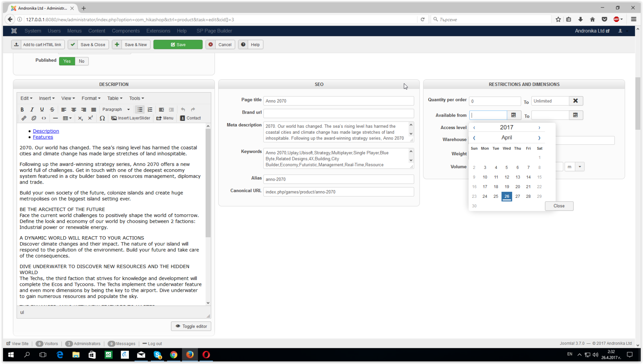Set Published to Yes
Screen dimensions: 643x364
(x=67, y=61)
